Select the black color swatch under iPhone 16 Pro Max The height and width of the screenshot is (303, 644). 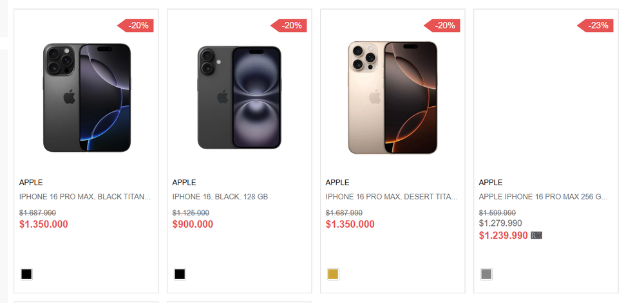[26, 274]
